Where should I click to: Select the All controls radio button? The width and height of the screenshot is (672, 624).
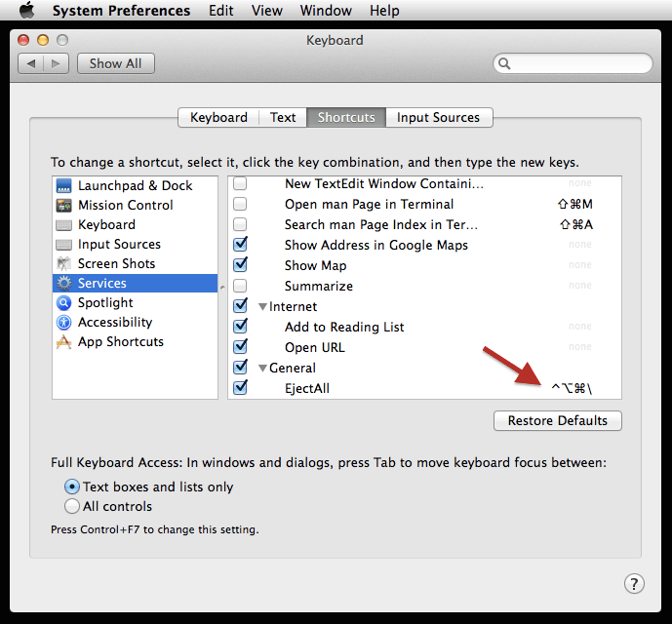pos(72,506)
